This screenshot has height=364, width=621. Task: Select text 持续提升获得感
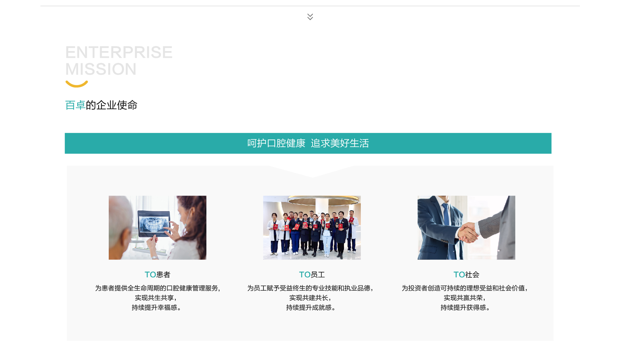point(463,307)
